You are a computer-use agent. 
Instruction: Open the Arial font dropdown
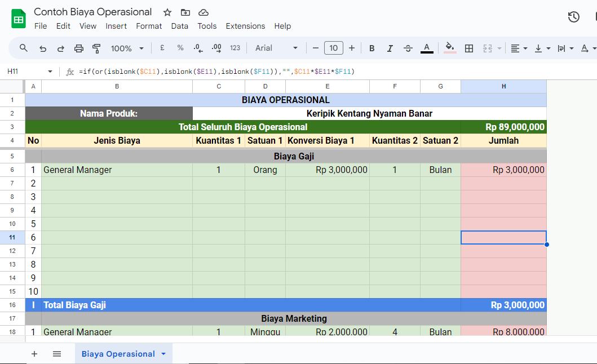coord(276,48)
